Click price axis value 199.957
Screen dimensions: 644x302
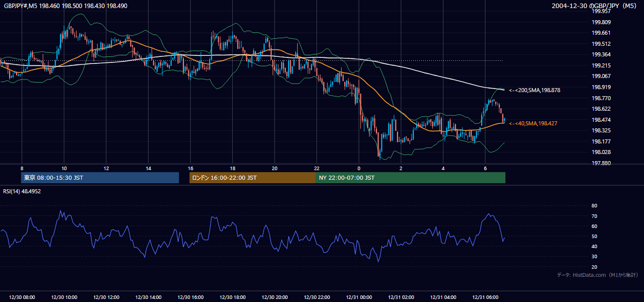coord(601,11)
